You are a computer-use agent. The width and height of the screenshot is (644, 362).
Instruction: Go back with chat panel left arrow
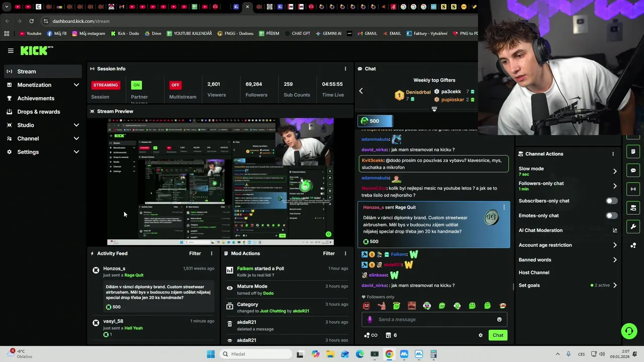(x=361, y=91)
